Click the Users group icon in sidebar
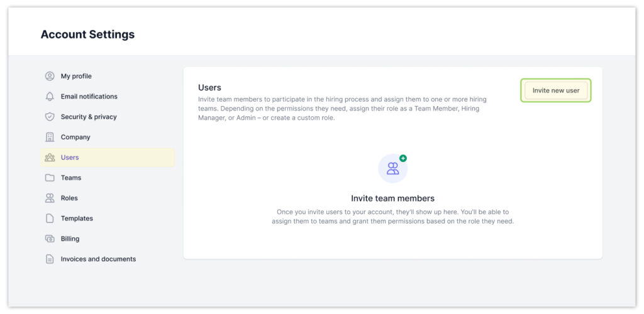Image resolution: width=644 pixels, height=314 pixels. (50, 158)
